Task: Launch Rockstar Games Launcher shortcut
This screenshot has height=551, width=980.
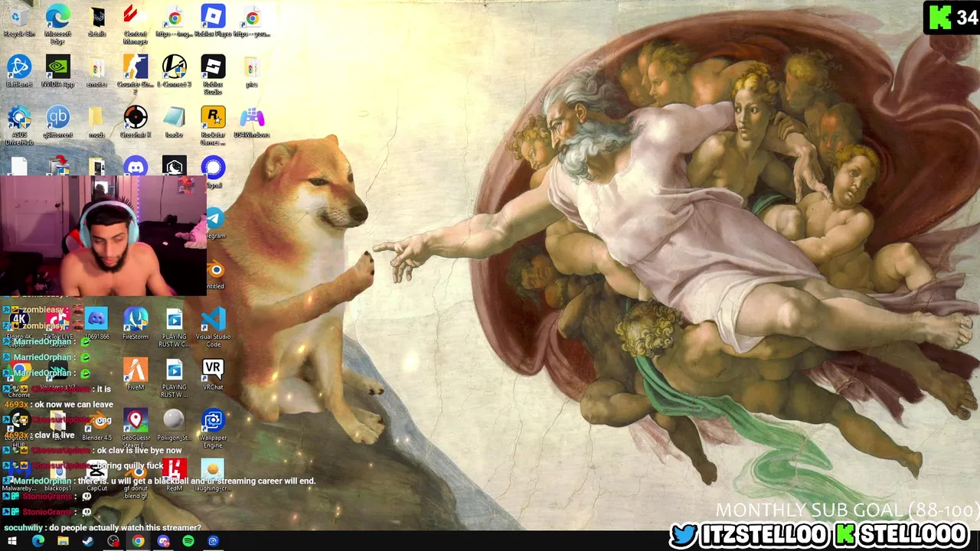Action: (213, 125)
